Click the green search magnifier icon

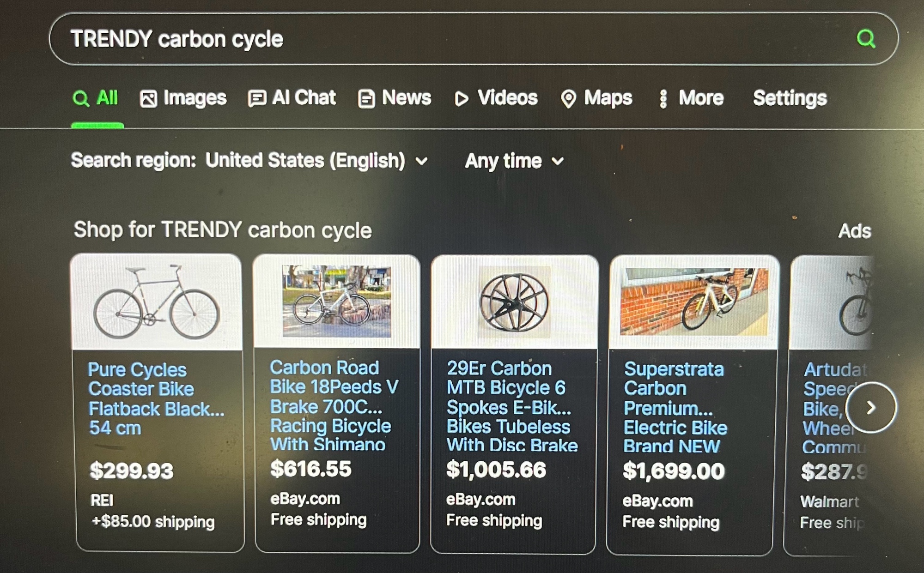tap(866, 39)
